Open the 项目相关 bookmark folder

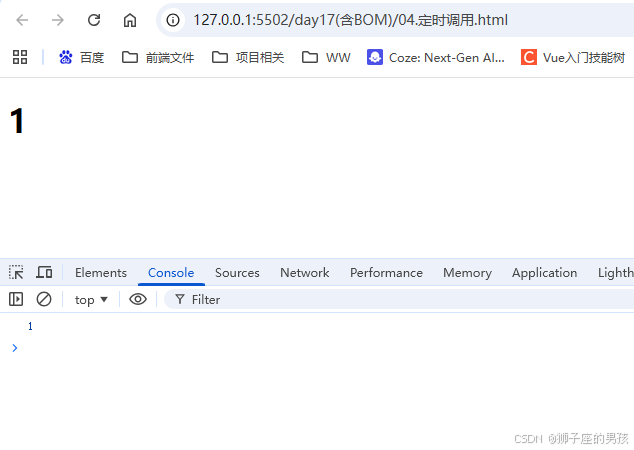[248, 57]
